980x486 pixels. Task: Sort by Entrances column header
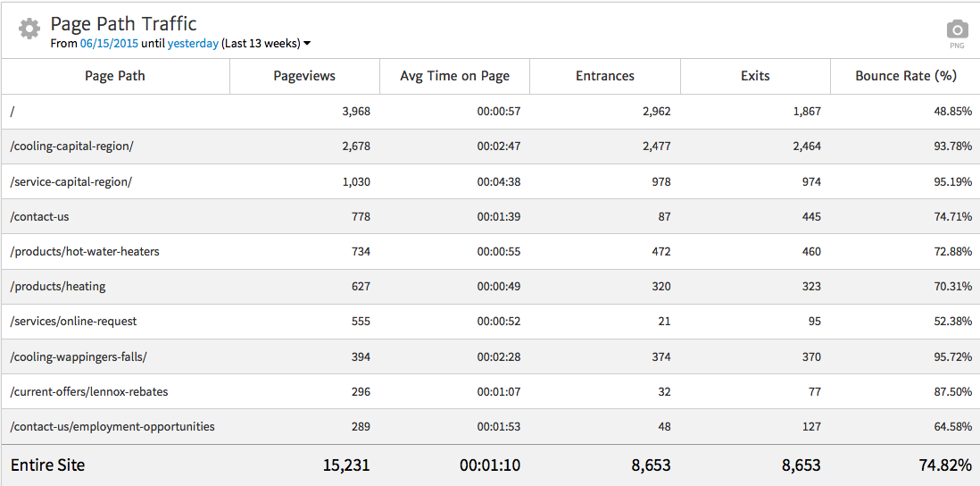coord(604,76)
